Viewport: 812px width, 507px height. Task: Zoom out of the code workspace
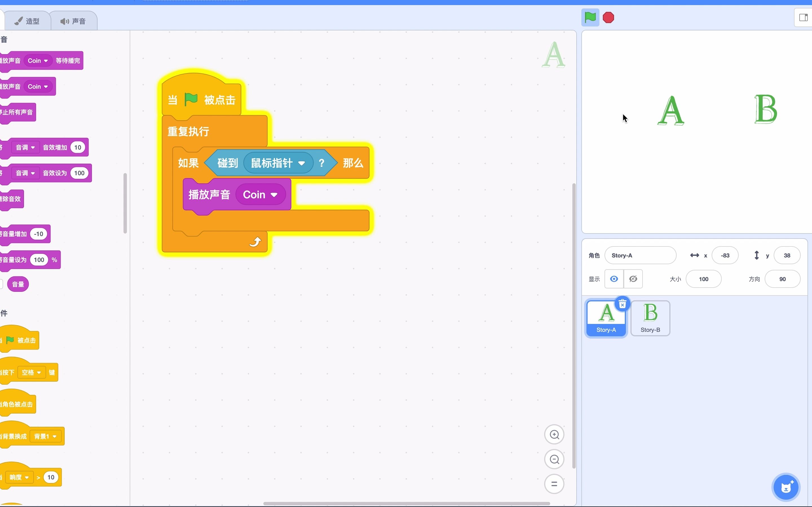pyautogui.click(x=554, y=459)
